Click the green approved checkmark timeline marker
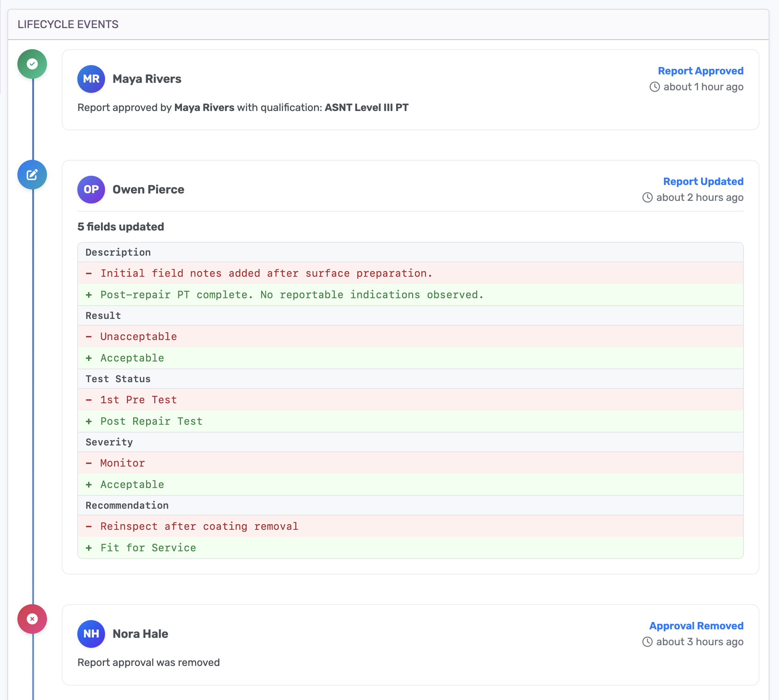Viewport: 779px width, 700px height. tap(32, 64)
